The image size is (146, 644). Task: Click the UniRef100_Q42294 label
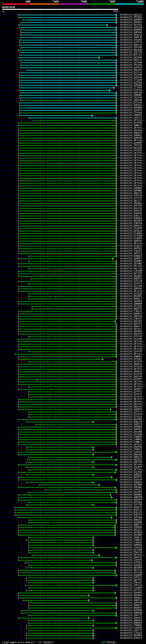coord(131,58)
